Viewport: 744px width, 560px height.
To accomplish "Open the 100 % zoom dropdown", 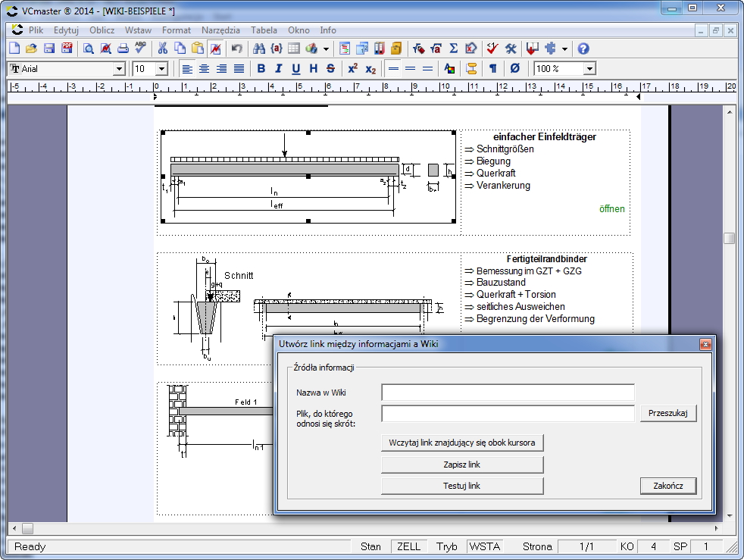I will tap(589, 69).
